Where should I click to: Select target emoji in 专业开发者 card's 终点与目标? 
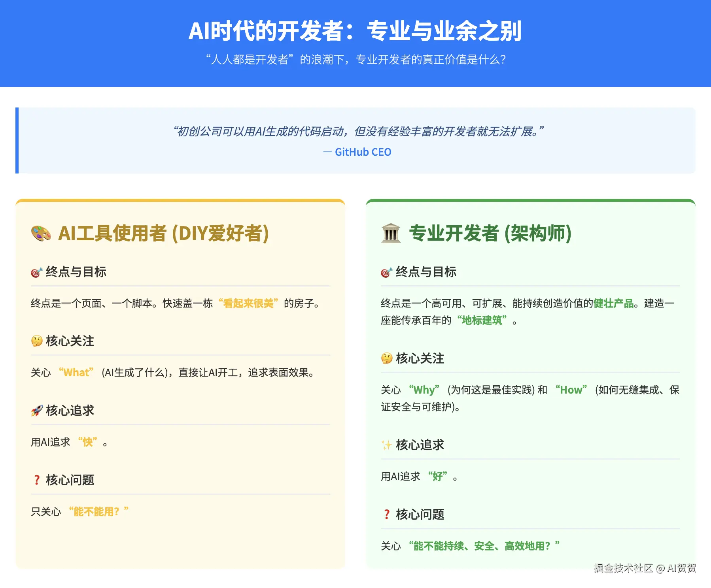(x=386, y=272)
